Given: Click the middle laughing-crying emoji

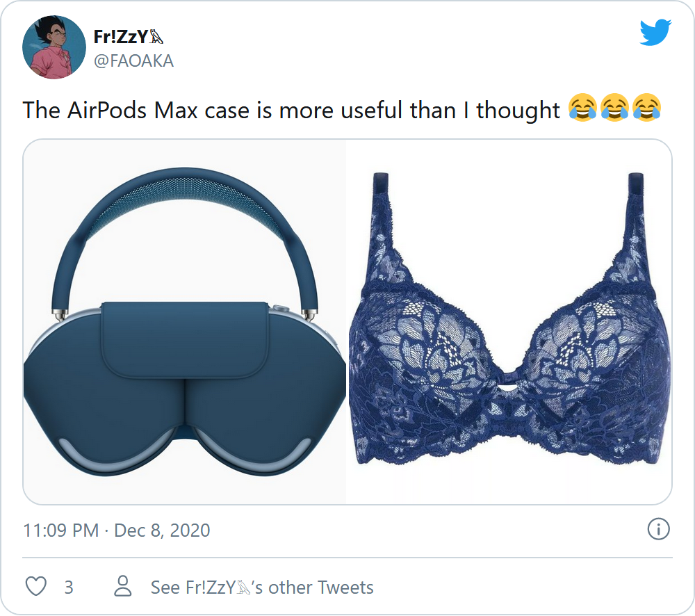Looking at the screenshot, I should (x=615, y=107).
